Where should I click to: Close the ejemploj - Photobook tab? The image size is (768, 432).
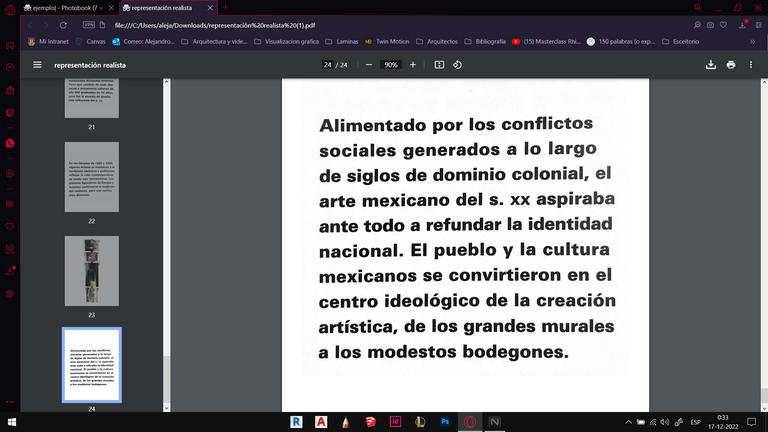pos(111,8)
